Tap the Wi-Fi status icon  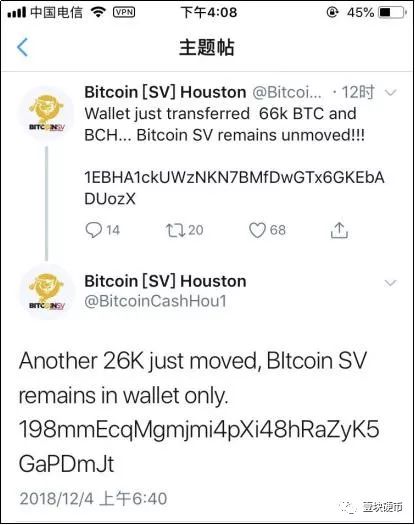coord(98,12)
